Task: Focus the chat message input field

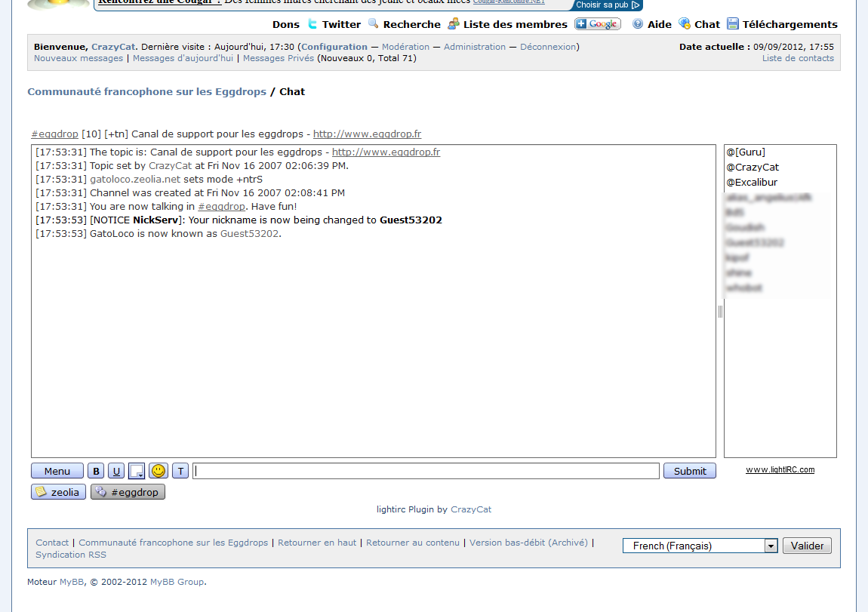Action: pos(426,471)
